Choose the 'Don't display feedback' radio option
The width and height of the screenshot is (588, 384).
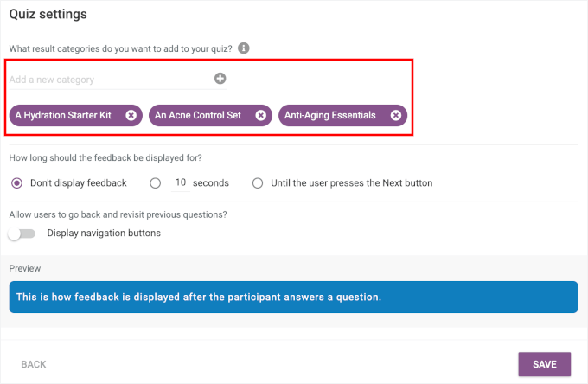coord(16,182)
